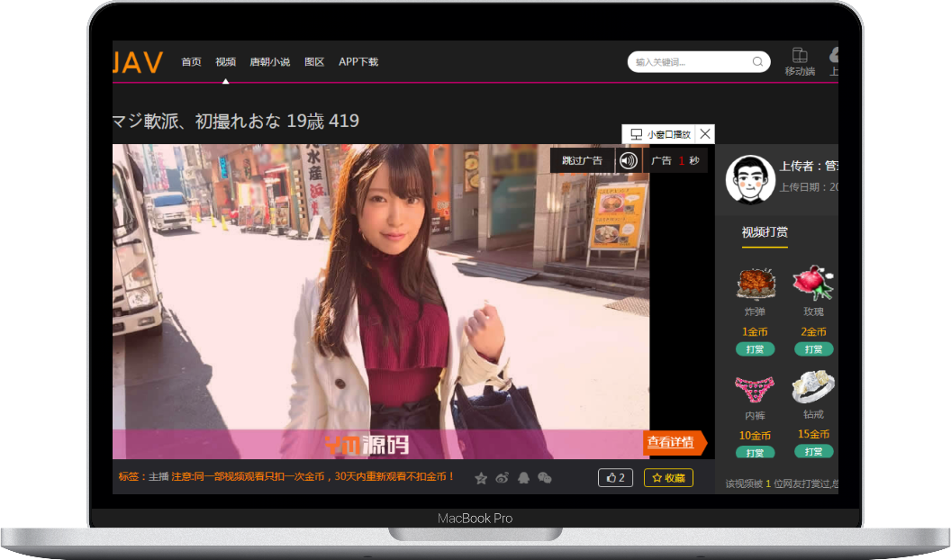Screen dimensions: 951x560
Task: Share via the WeChat icon
Action: (x=545, y=478)
